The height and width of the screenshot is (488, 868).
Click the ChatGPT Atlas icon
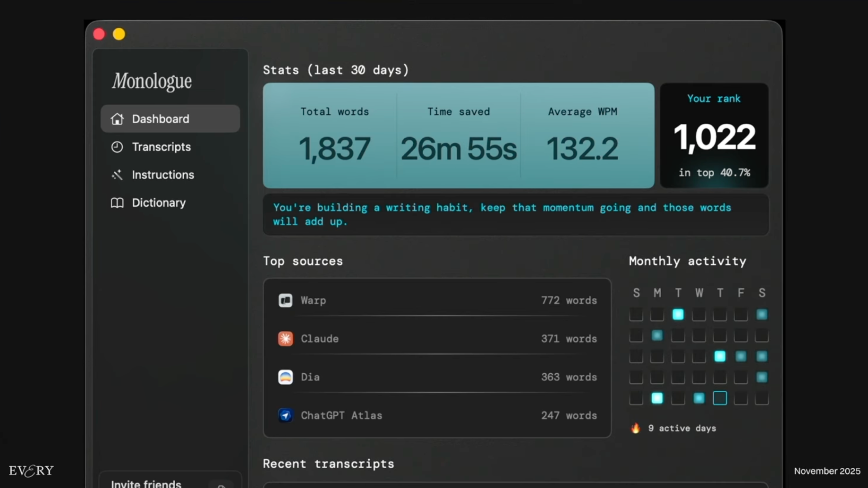point(285,415)
